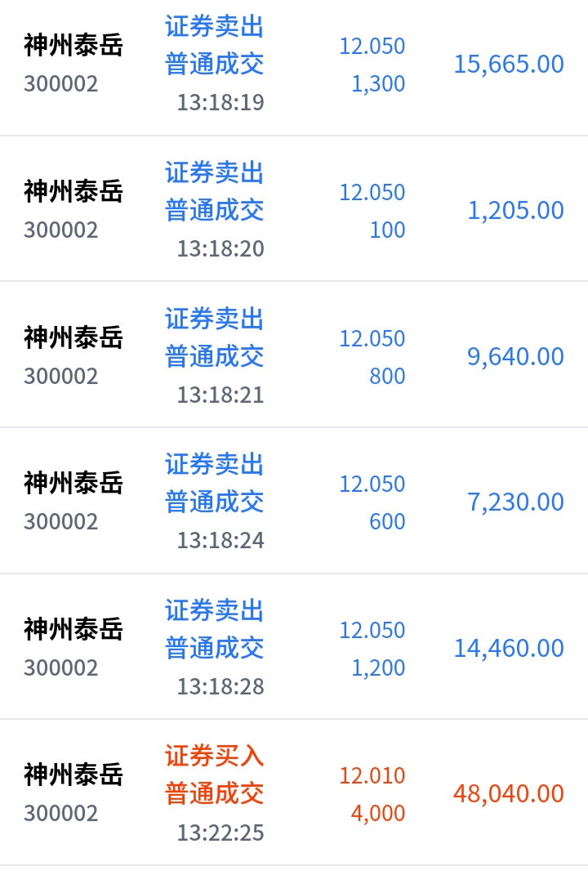This screenshot has width=588, height=875.
Task: Select the 1,205.00 transaction amount
Action: click(x=515, y=211)
